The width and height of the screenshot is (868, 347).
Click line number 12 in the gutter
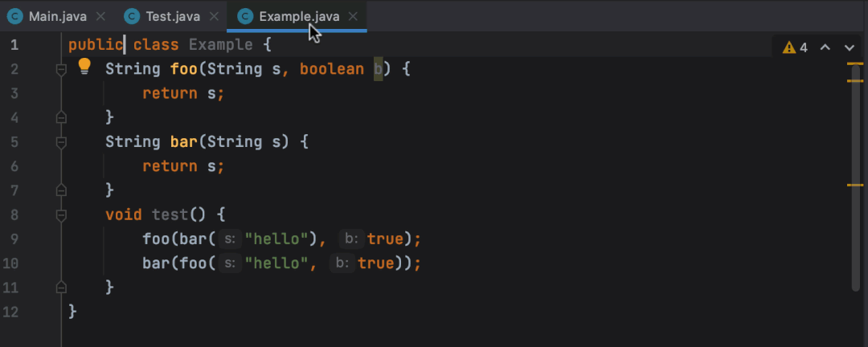(x=10, y=312)
